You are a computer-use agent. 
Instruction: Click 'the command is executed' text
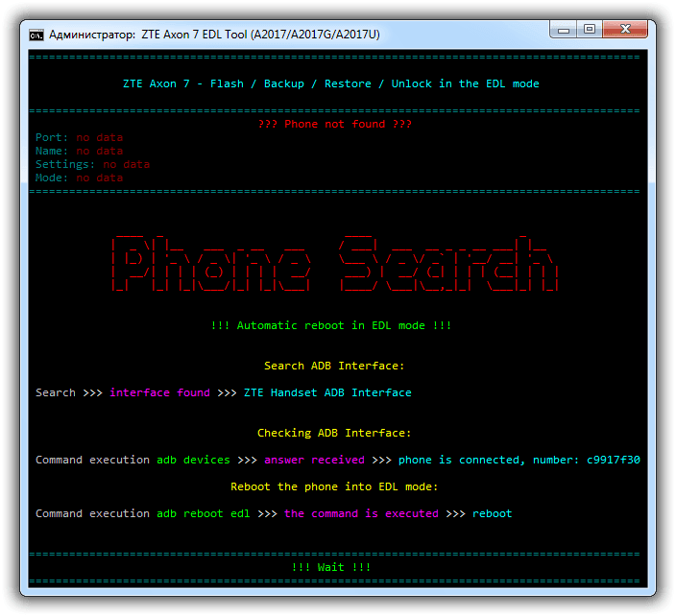click(x=361, y=514)
